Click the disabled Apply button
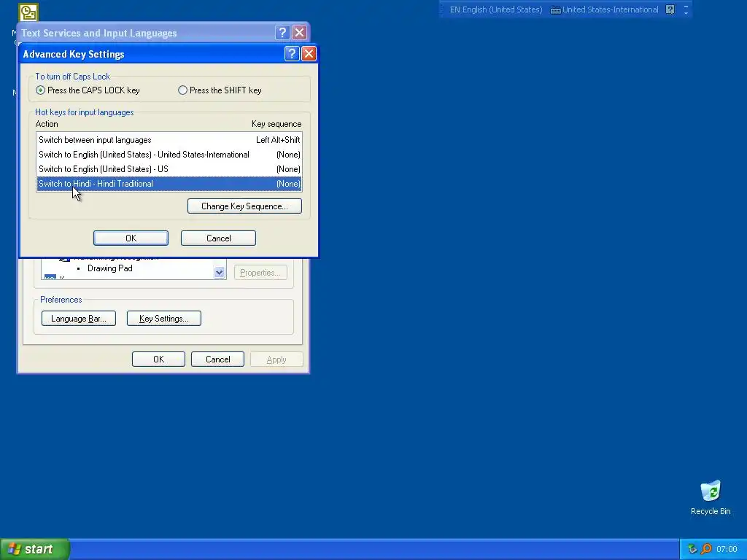Viewport: 747px width, 560px height. [276, 359]
